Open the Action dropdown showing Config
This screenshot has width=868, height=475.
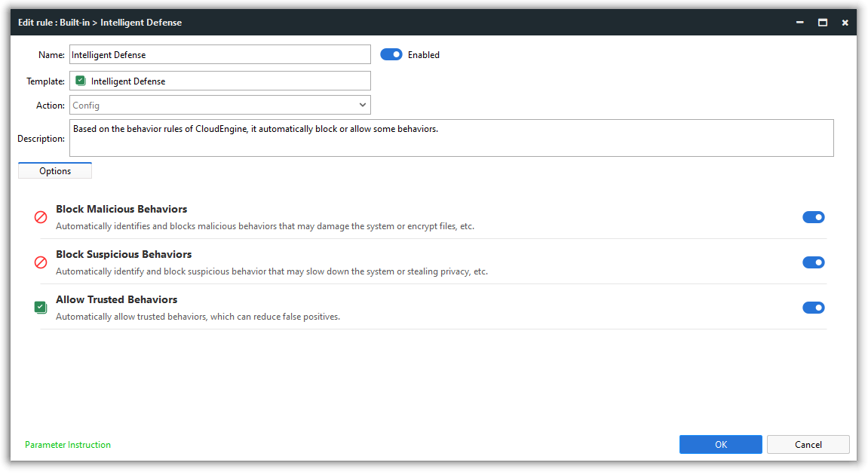coord(219,106)
